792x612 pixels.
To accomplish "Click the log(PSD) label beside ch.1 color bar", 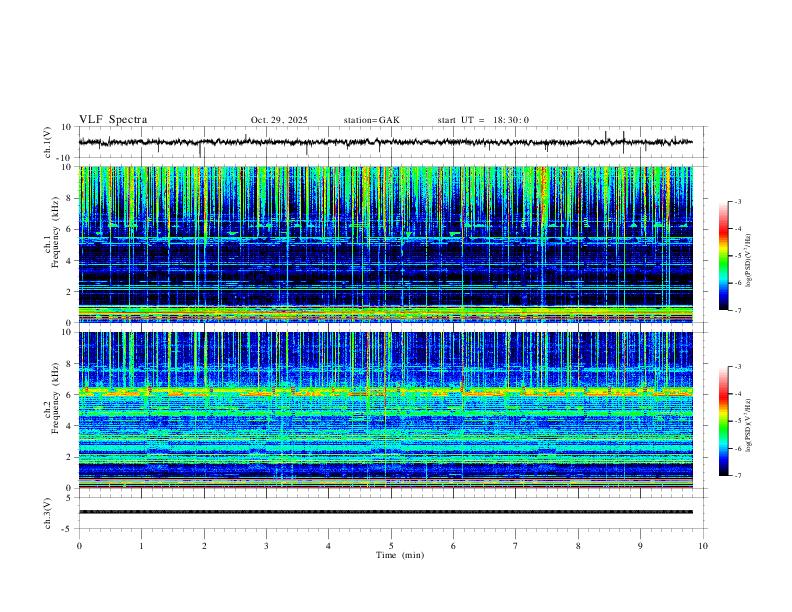I will coord(748,260).
